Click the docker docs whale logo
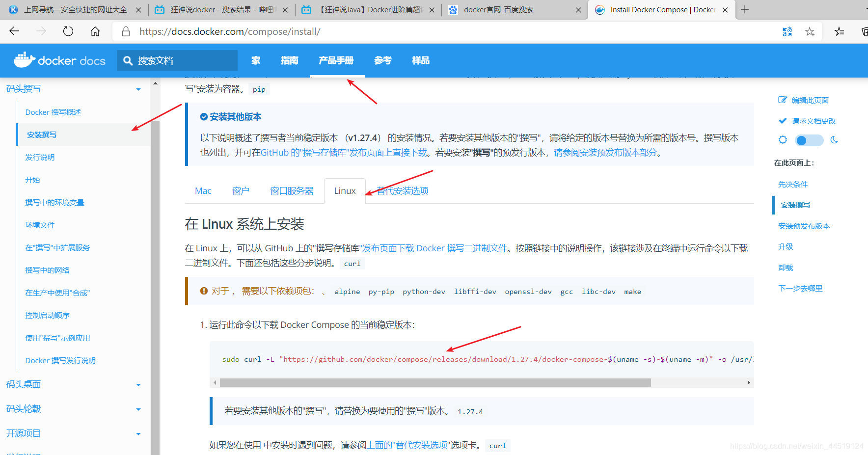Viewport: 868px width, 455px height. click(25, 59)
